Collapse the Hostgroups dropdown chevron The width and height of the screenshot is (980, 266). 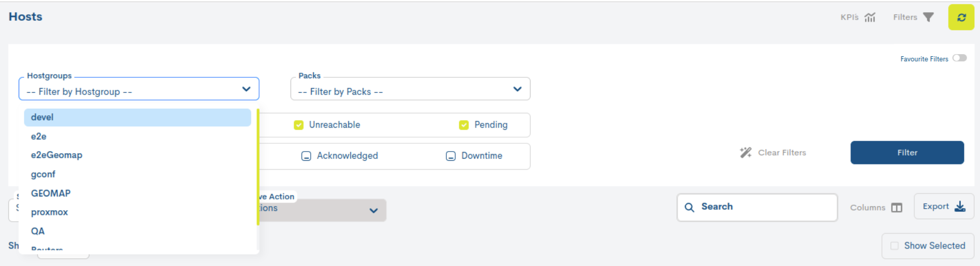[246, 89]
